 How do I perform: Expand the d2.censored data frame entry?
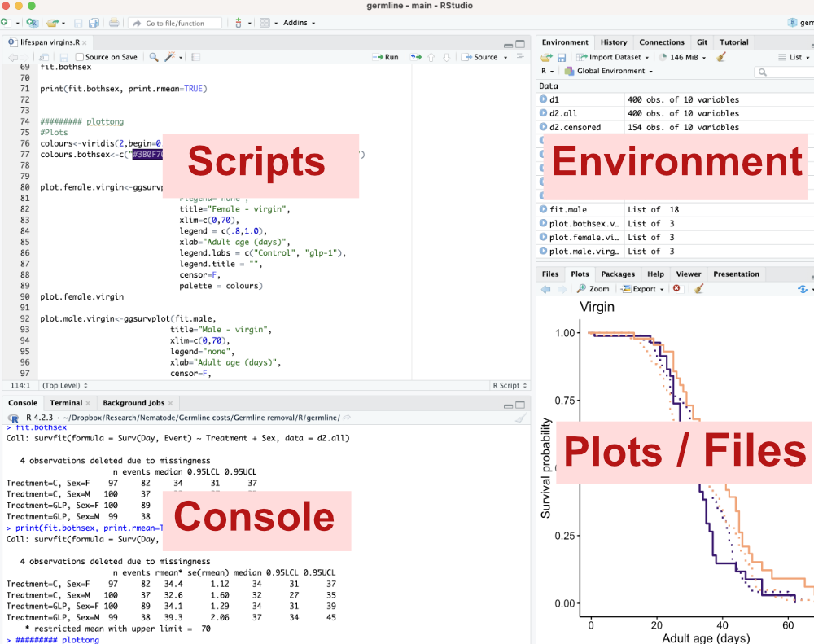(543, 127)
